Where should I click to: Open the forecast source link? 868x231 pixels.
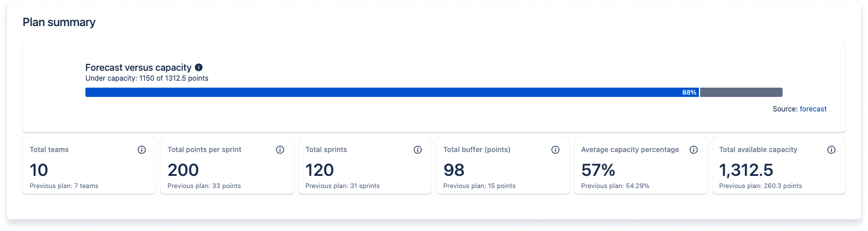813,109
